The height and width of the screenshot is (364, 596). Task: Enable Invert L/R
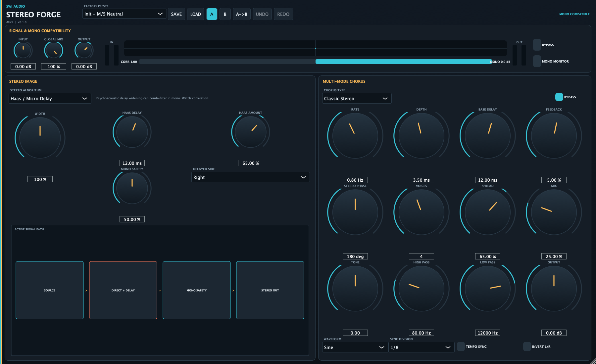tap(527, 346)
